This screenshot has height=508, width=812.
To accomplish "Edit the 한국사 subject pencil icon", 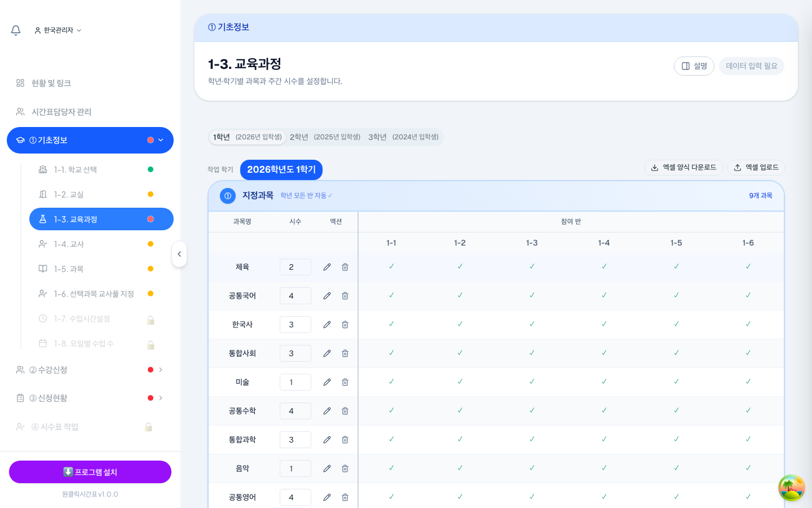I will (x=327, y=325).
